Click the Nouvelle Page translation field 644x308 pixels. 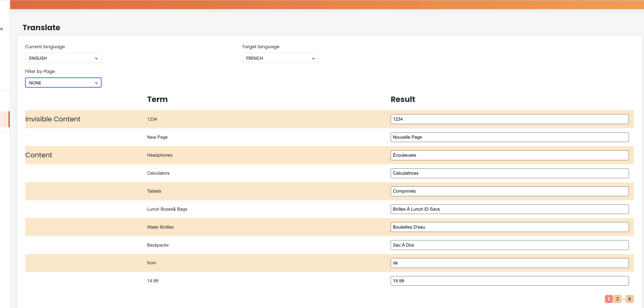coord(509,137)
